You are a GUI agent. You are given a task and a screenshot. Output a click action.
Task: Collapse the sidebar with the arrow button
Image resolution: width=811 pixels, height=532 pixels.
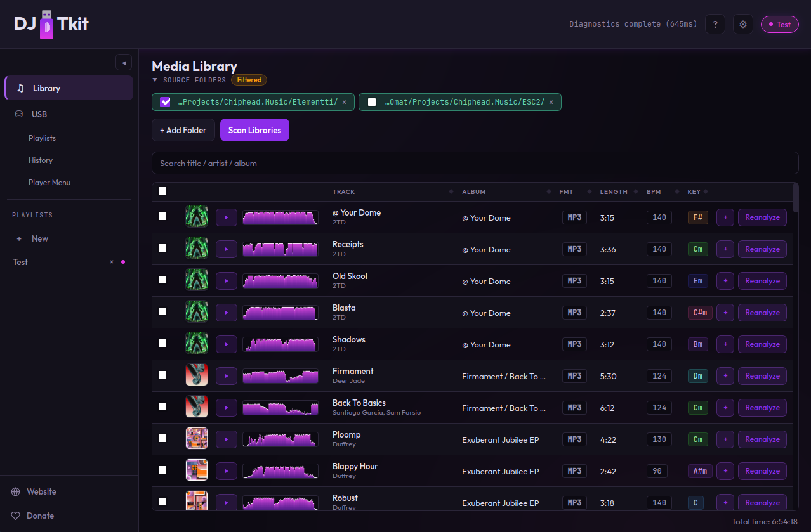point(124,62)
